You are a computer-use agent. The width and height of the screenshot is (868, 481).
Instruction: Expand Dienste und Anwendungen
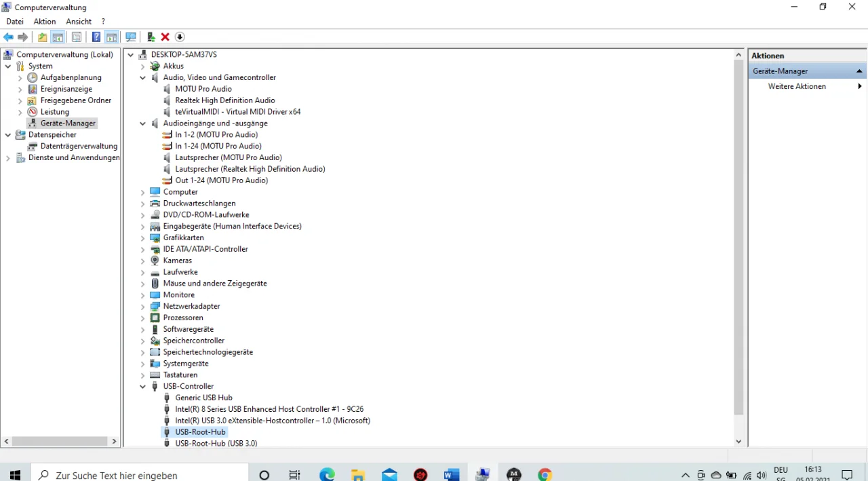coord(8,157)
